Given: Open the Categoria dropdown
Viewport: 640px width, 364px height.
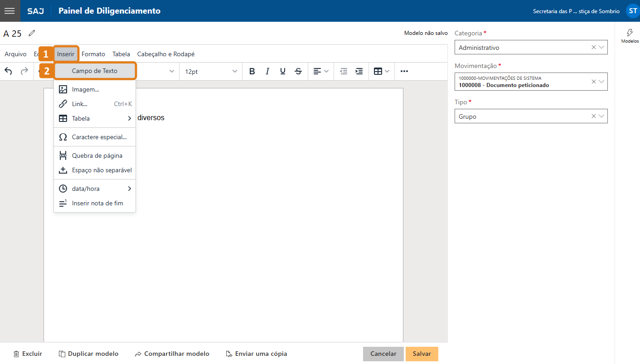Looking at the screenshot, I should click(601, 47).
